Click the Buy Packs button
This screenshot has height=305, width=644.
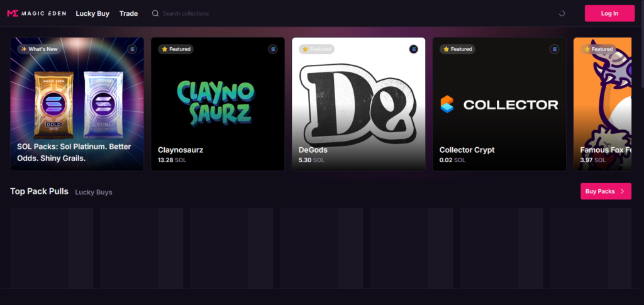605,191
